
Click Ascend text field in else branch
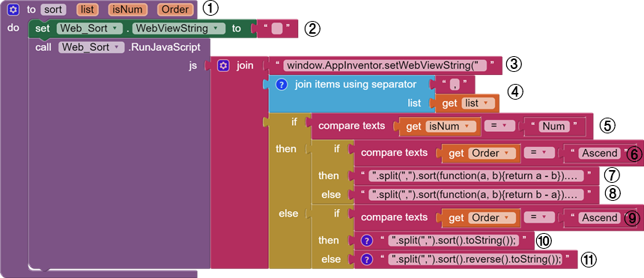[600, 217]
